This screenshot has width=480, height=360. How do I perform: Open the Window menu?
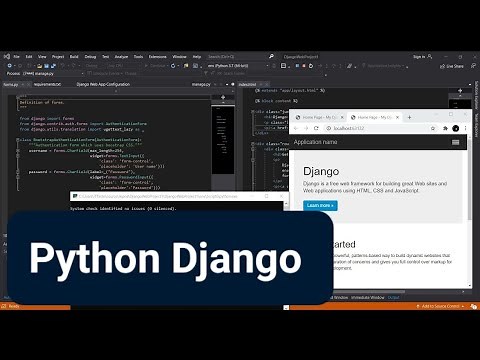click(x=179, y=57)
